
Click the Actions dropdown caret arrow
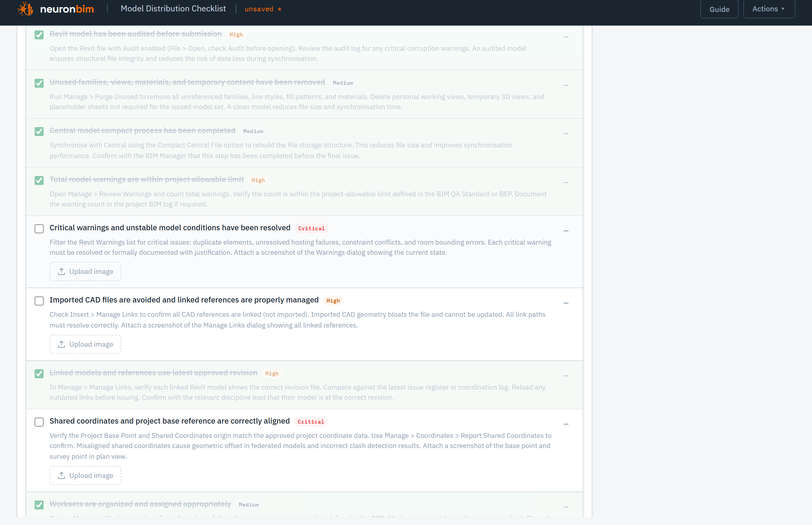(x=783, y=9)
